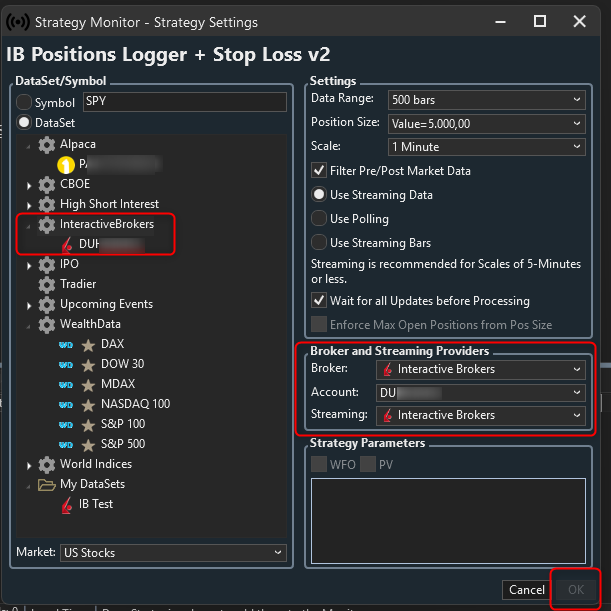
Task: Click the WD logo next to S&P 500
Action: (x=66, y=445)
